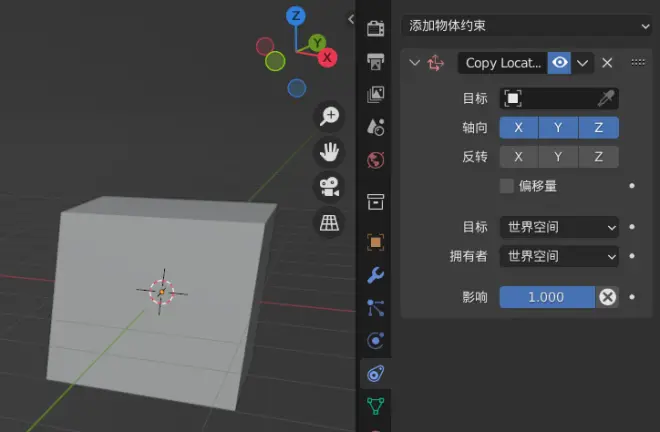Click the red X axis gizmo handle
The height and width of the screenshot is (432, 660).
pyautogui.click(x=327, y=58)
